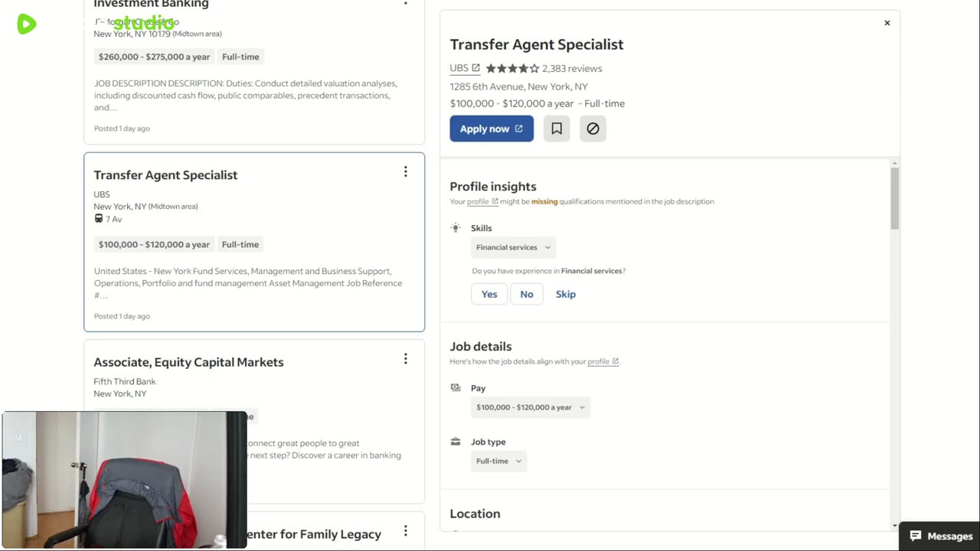Click scroll down arrow in details pane

point(894,526)
